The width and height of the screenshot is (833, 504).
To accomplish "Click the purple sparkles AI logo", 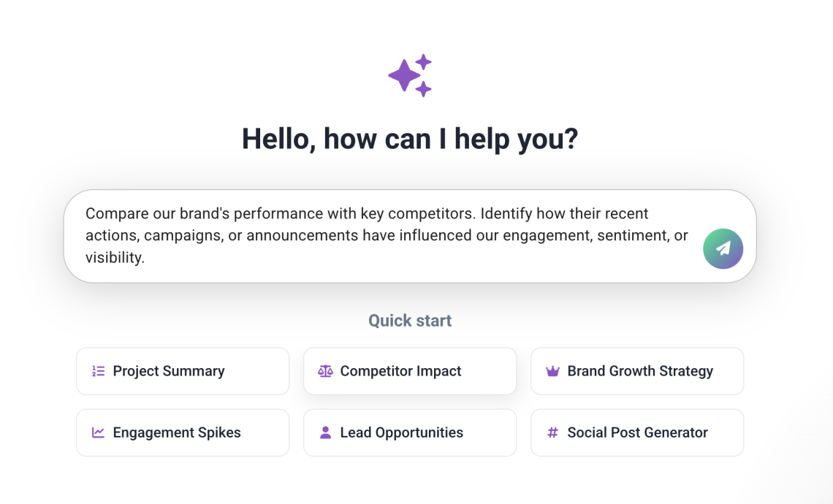I will tap(410, 75).
